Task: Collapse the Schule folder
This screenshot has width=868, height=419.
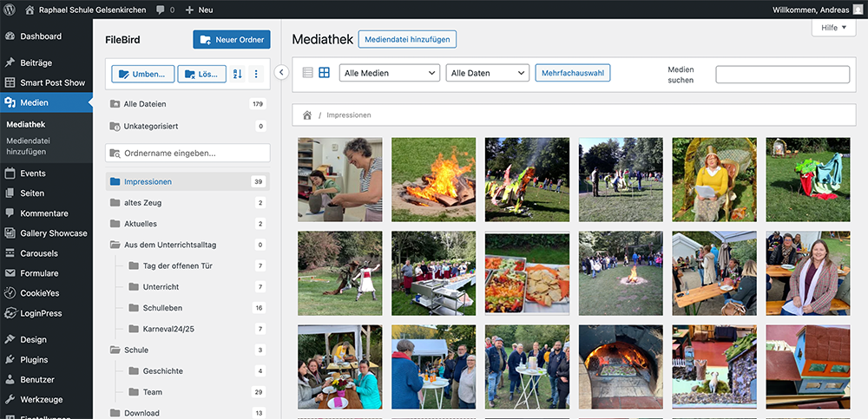Action: coord(115,350)
